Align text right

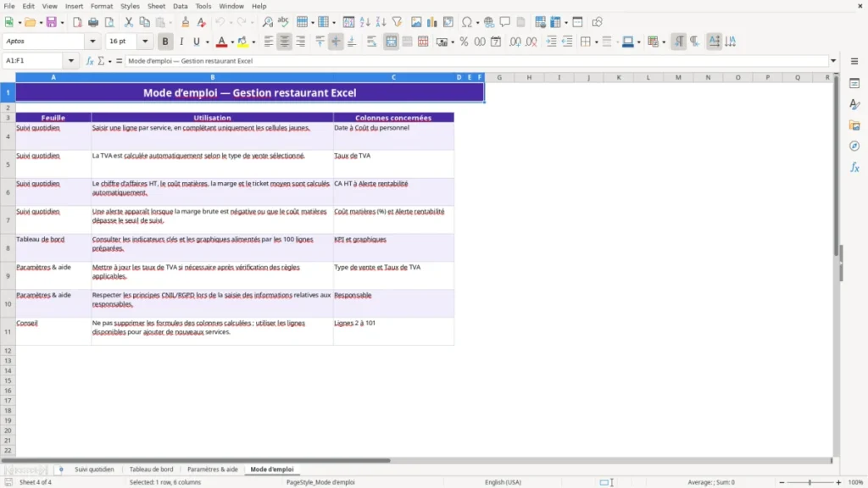301,42
